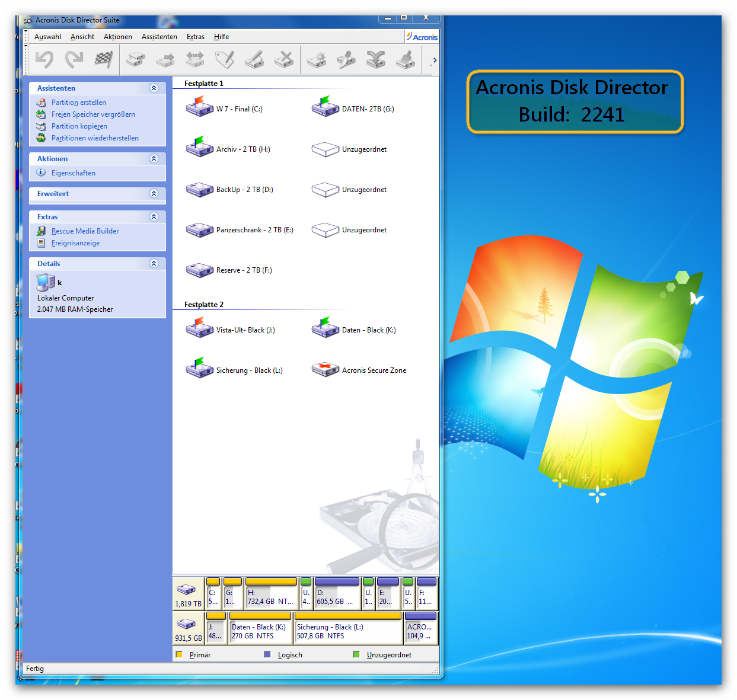
Task: Click the two-disks Copy partition toolbar icon
Action: coord(136,59)
